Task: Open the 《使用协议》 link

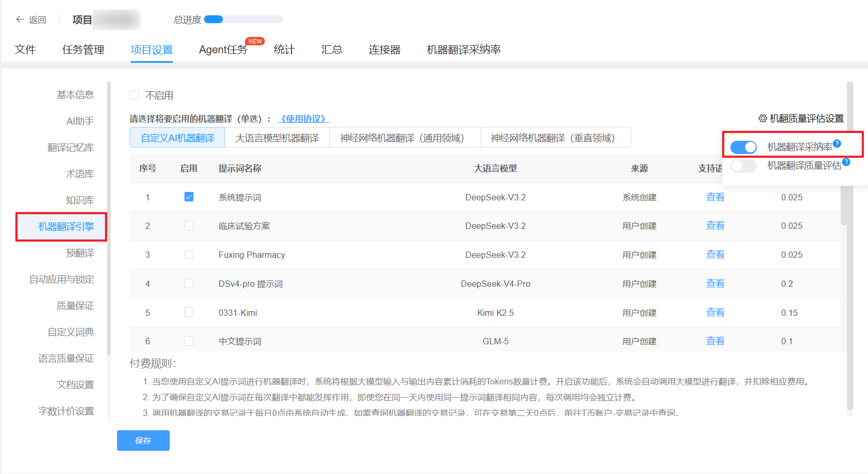Action: (x=303, y=119)
